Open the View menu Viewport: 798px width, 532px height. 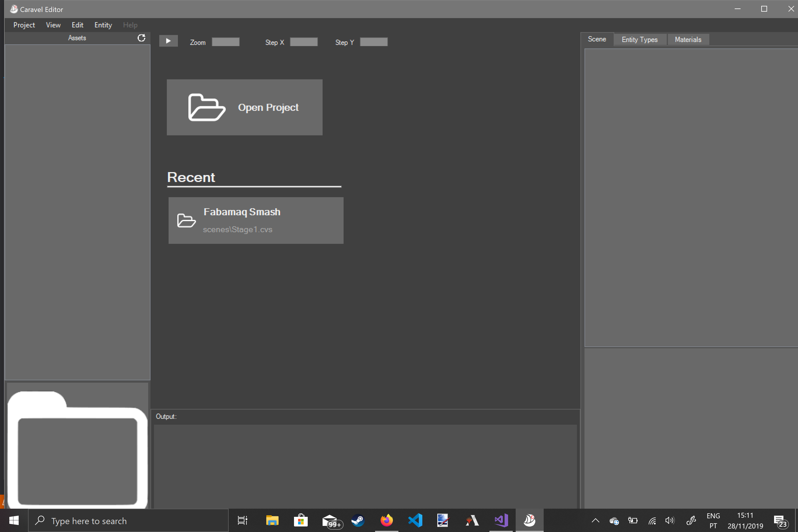tap(53, 25)
